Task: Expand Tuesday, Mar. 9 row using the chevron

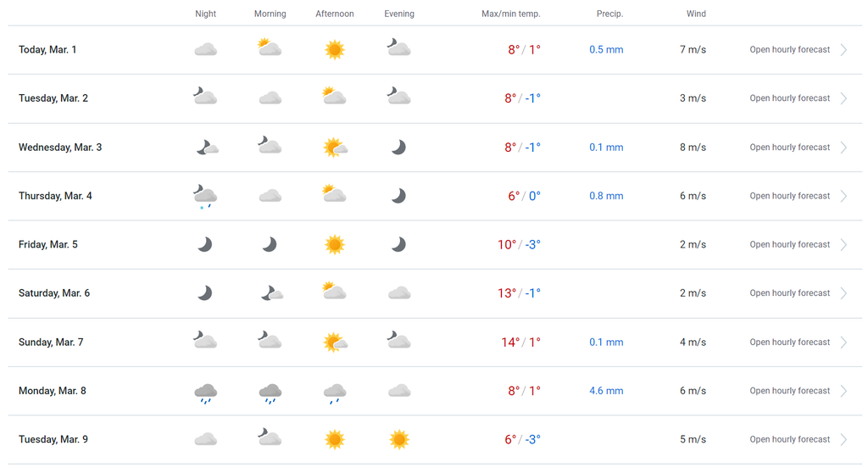Action: (843, 440)
